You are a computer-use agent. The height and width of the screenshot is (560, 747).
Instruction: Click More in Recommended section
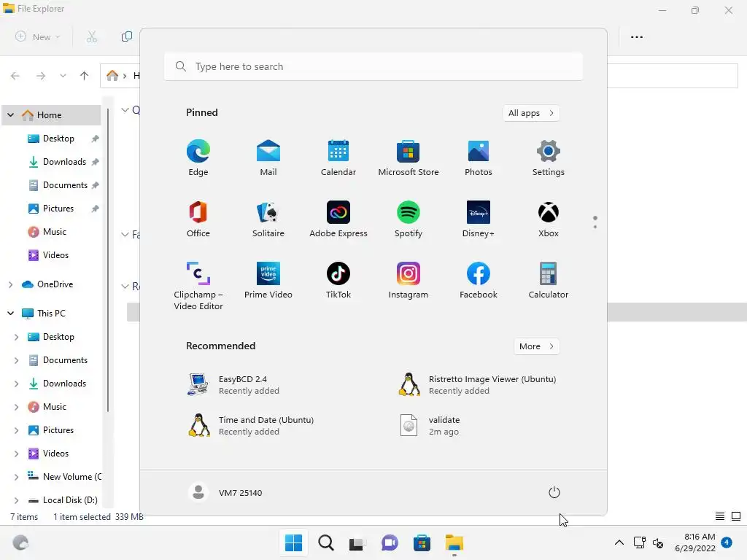point(536,346)
